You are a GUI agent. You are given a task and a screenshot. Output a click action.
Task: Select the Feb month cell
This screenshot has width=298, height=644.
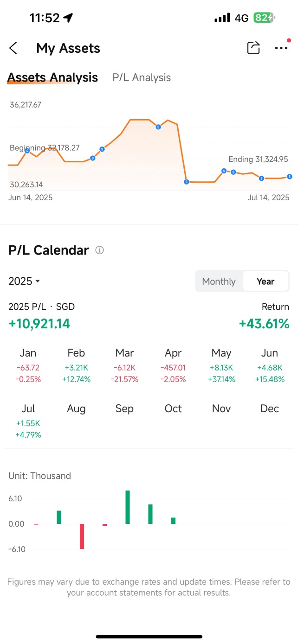76,366
